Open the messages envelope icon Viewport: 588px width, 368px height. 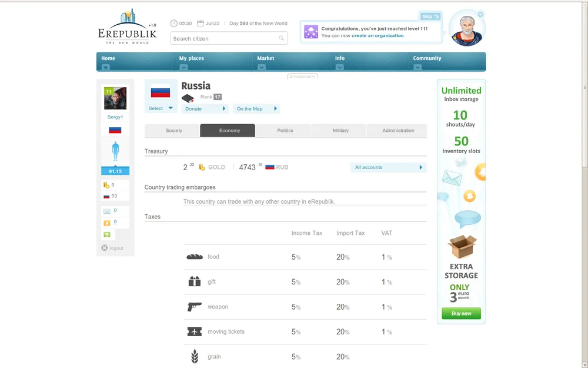(x=107, y=211)
